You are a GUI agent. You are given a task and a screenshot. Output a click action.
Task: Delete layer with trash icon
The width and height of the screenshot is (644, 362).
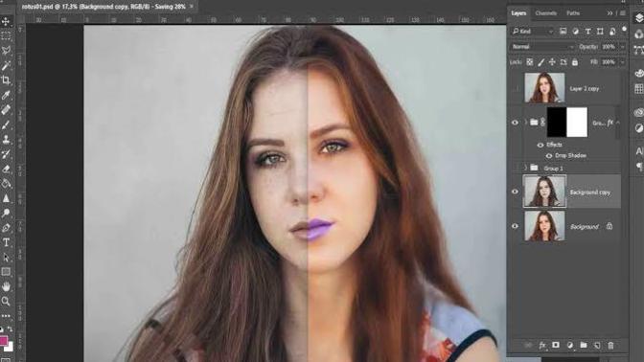tap(610, 345)
